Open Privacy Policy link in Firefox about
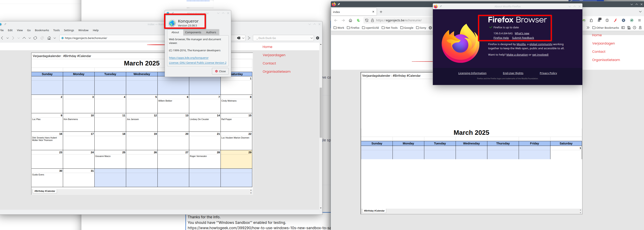This screenshot has height=230, width=644. [548, 73]
